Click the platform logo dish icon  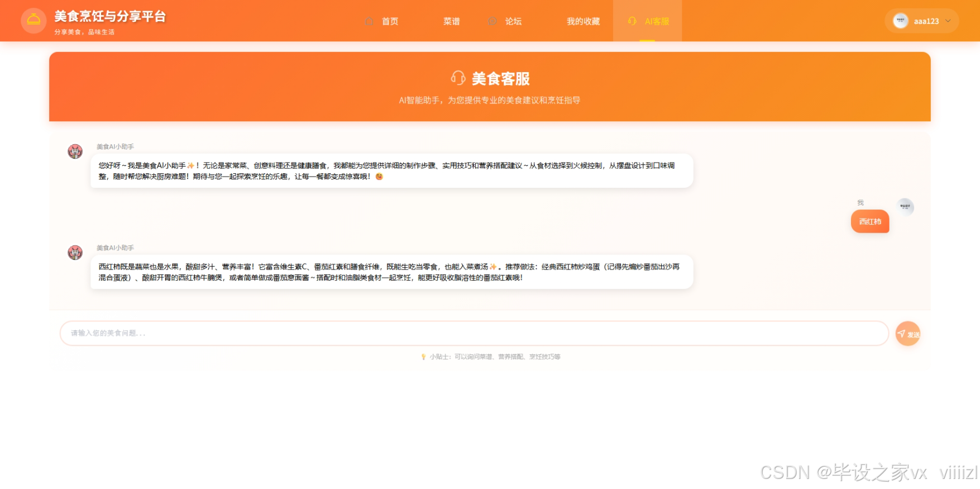pos(34,21)
